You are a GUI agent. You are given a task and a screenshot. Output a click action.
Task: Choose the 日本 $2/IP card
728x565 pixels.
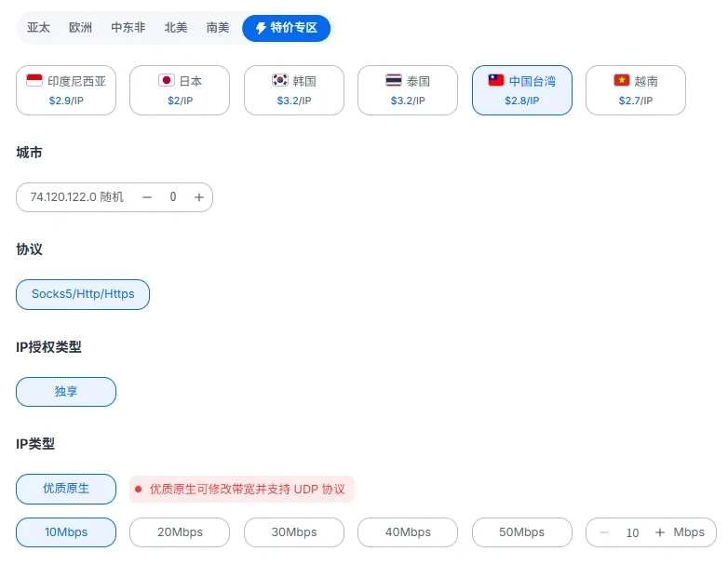coord(180,90)
